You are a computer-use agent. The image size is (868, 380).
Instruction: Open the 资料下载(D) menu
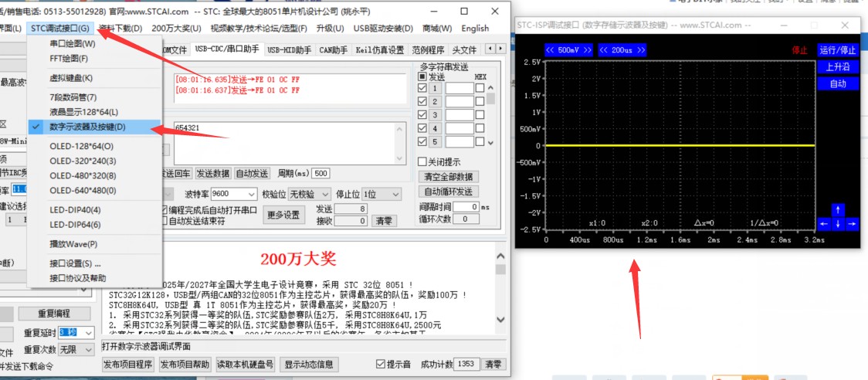click(120, 29)
